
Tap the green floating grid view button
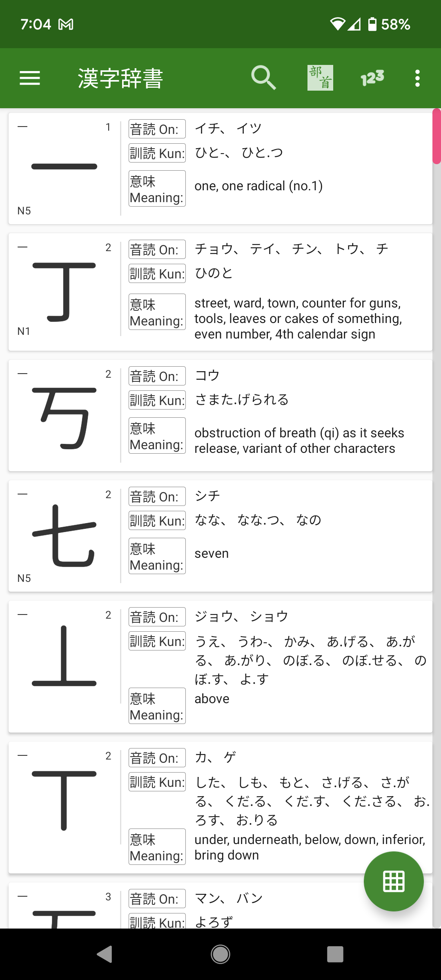pos(394,881)
